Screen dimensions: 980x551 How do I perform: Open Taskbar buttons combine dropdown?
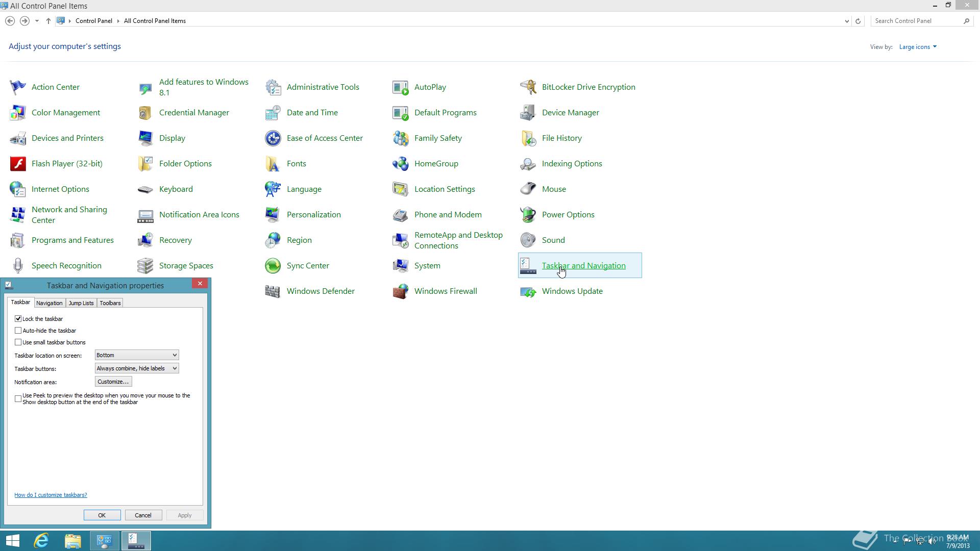click(x=137, y=368)
